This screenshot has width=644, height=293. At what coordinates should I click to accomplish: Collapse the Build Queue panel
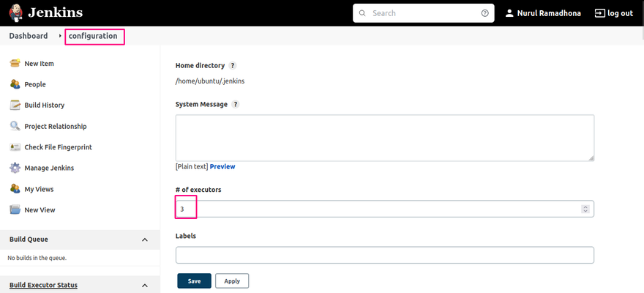click(145, 240)
